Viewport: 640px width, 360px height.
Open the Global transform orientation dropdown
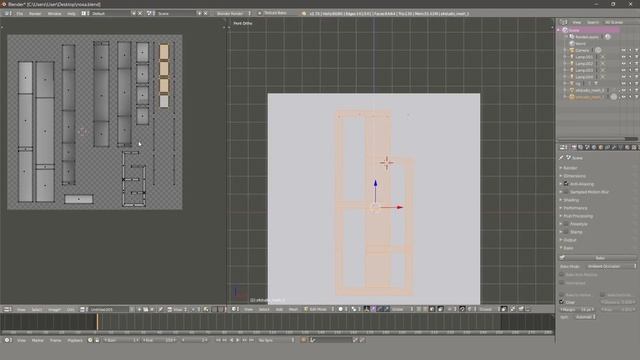402,309
